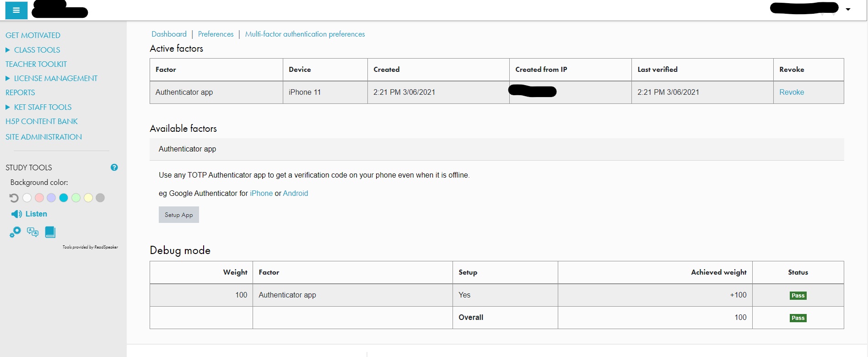868x357 pixels.
Task: Expand the License Management menu
Action: tap(8, 79)
